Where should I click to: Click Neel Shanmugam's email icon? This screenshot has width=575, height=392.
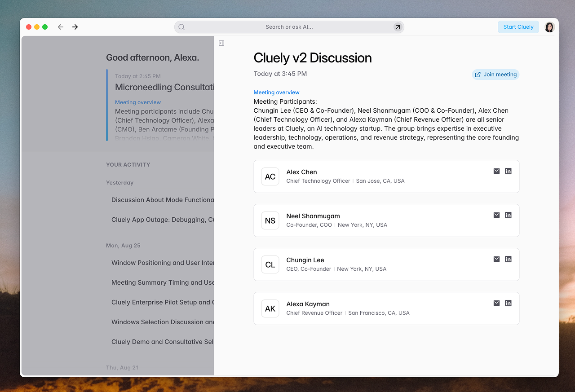(x=496, y=215)
